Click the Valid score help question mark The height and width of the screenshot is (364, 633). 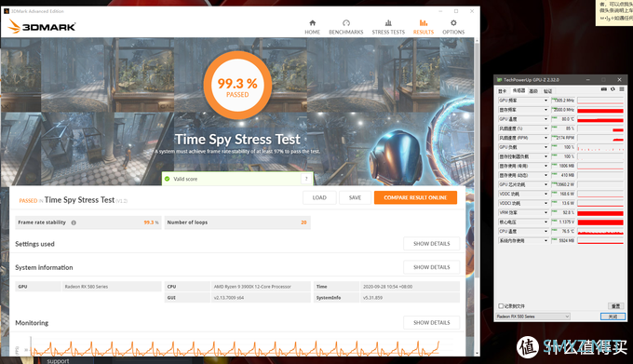pos(306,179)
